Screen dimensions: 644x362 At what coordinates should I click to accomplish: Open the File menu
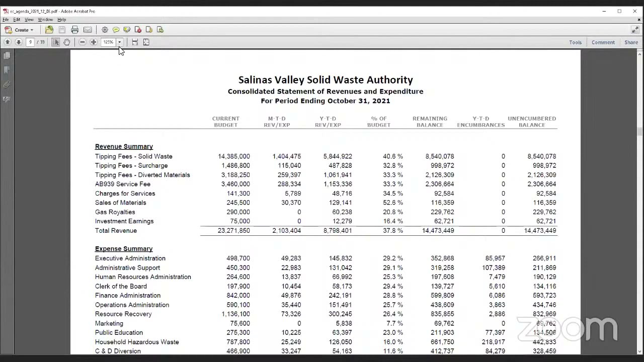pos(6,20)
